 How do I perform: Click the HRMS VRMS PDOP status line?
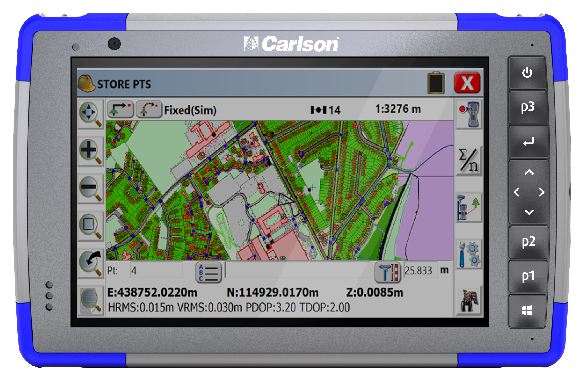pos(229,307)
